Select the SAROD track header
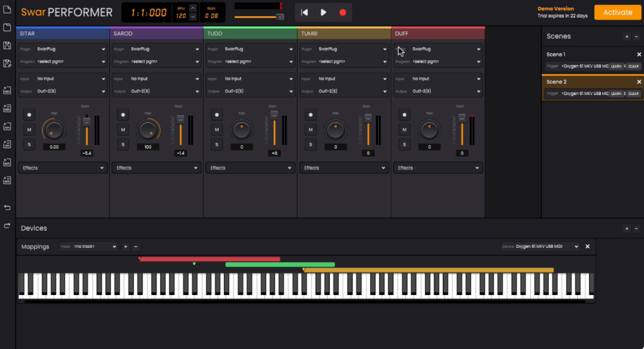This screenshot has height=349, width=644. click(156, 33)
